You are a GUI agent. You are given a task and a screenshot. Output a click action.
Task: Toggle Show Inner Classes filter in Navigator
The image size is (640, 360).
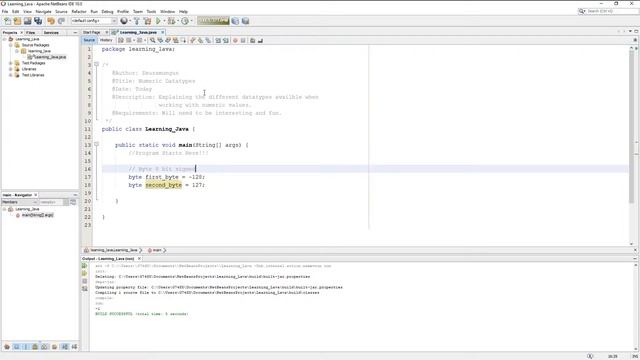coord(44,347)
